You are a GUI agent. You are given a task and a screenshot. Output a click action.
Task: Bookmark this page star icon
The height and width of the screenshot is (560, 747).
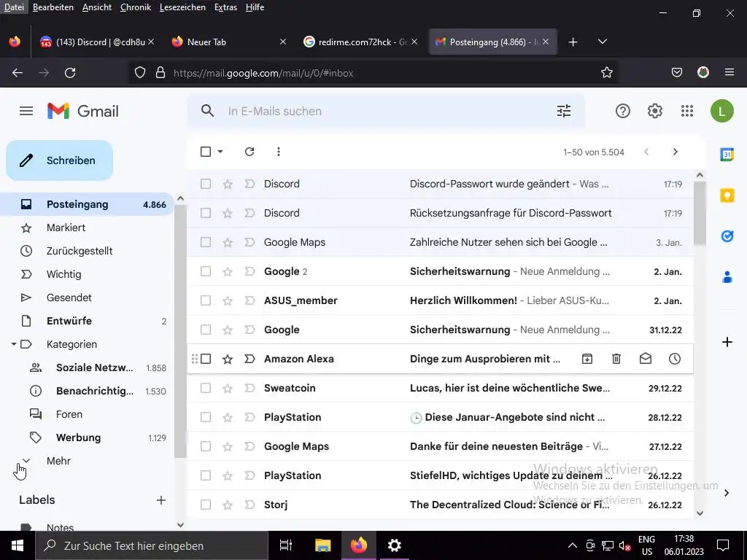[x=606, y=73]
